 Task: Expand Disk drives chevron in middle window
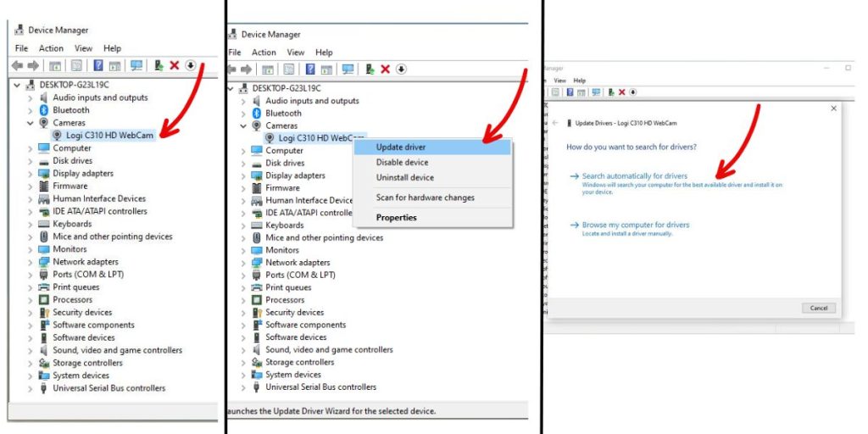coord(243,164)
